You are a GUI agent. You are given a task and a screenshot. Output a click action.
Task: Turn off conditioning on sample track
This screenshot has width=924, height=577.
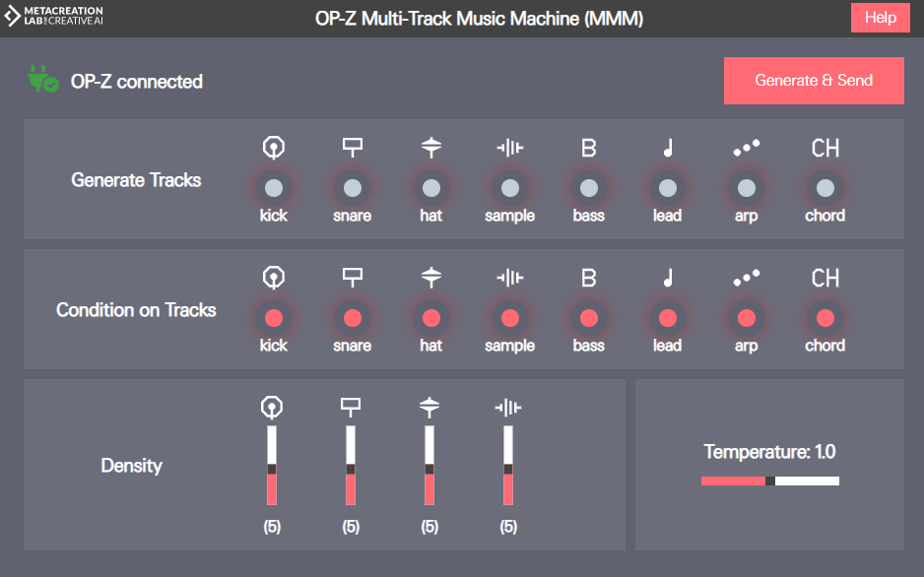pos(509,318)
